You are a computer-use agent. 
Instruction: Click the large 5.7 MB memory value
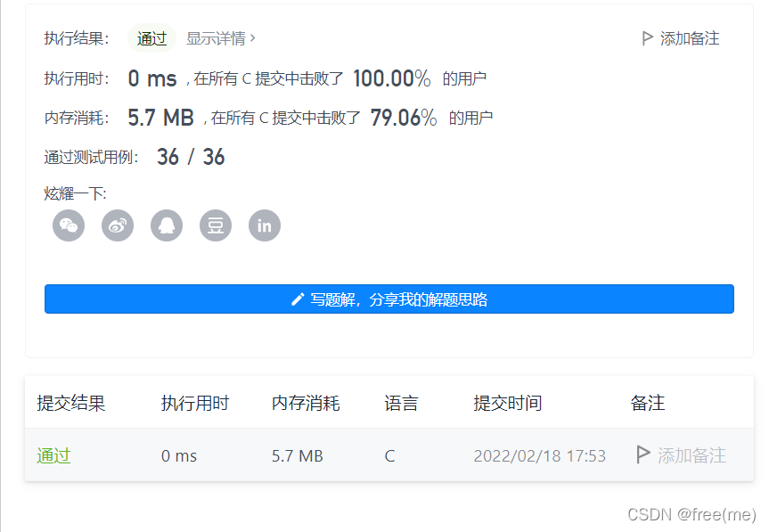pos(161,118)
